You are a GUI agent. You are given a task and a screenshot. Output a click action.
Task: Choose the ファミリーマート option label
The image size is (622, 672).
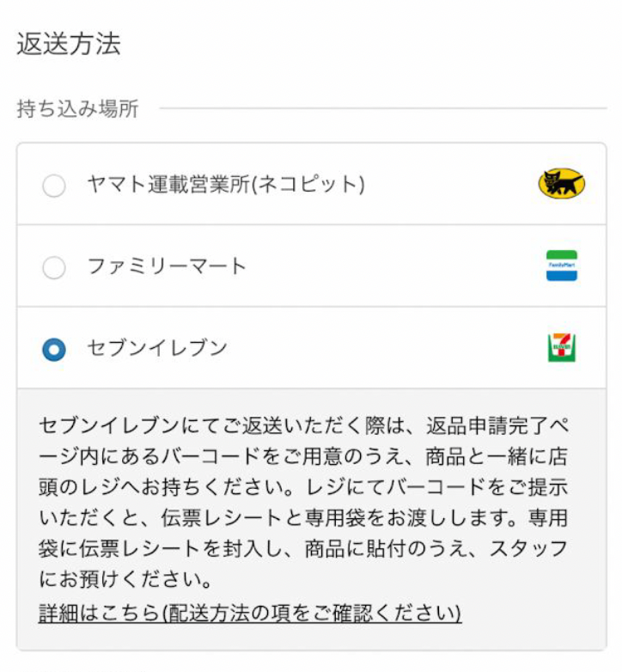pos(167,266)
